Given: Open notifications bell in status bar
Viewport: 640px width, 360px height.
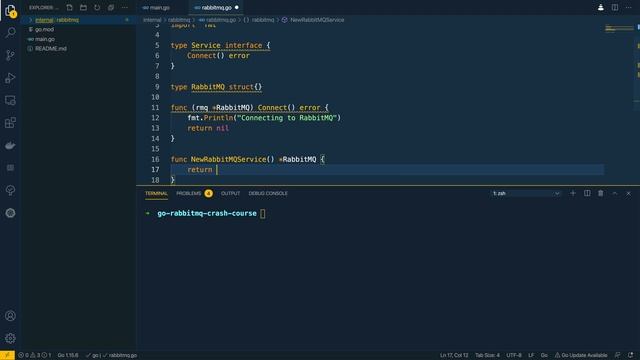Looking at the screenshot, I should click(631, 355).
